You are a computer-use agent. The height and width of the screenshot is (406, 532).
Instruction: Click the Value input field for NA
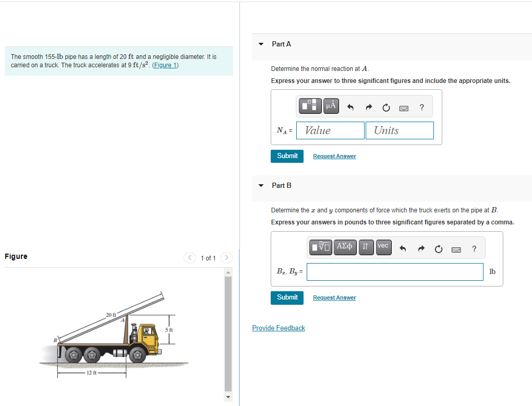coord(330,130)
